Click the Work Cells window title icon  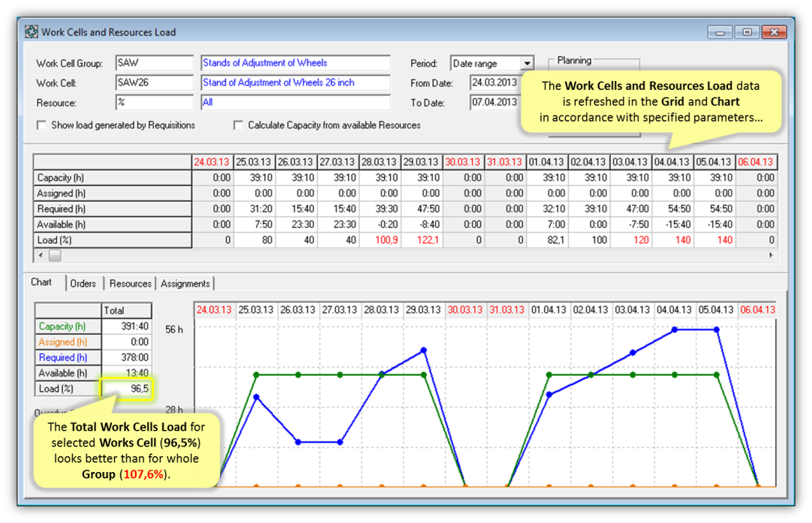coord(32,32)
